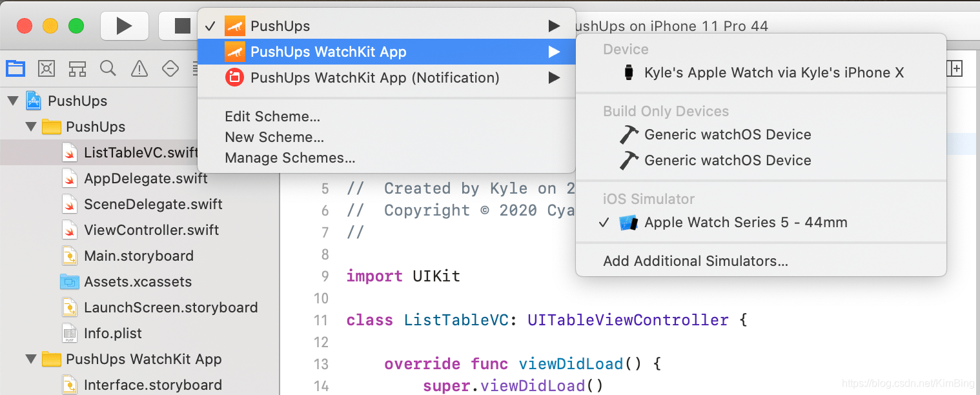Image resolution: width=980 pixels, height=395 pixels.
Task: Click the simulator icon beside Apple Watch Series 5
Action: pyautogui.click(x=628, y=223)
